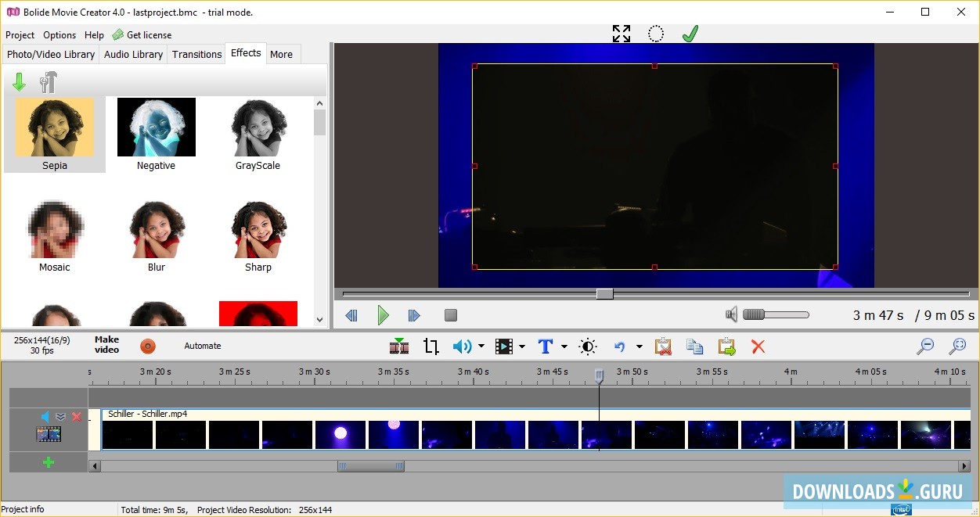Click Get license in the menu bar
The height and width of the screenshot is (517, 980).
coord(148,34)
